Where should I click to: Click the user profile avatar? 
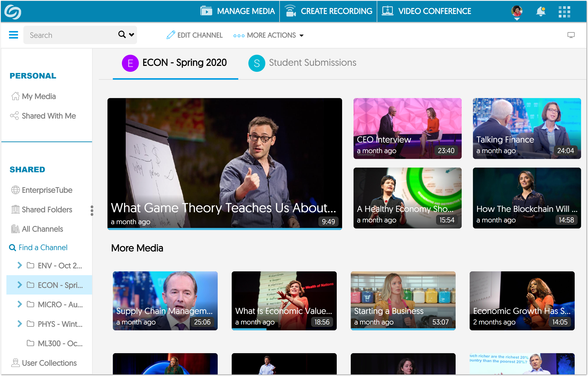click(517, 11)
